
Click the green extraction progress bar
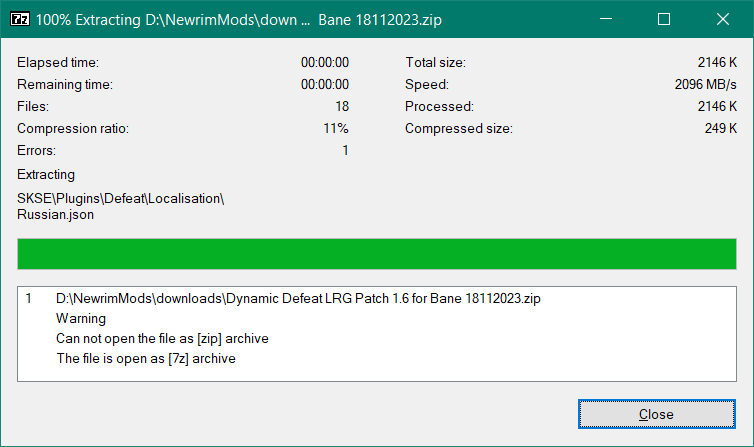377,254
